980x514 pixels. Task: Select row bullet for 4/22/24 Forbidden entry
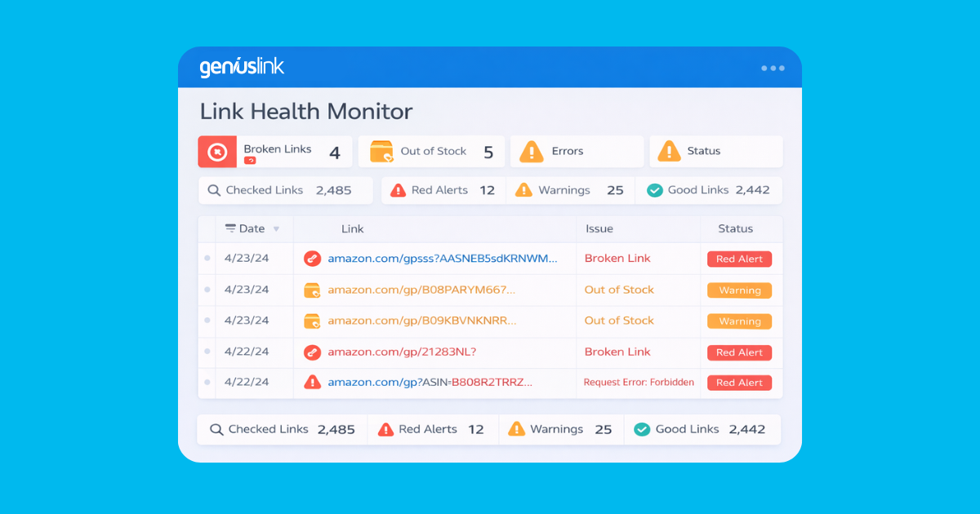point(207,382)
